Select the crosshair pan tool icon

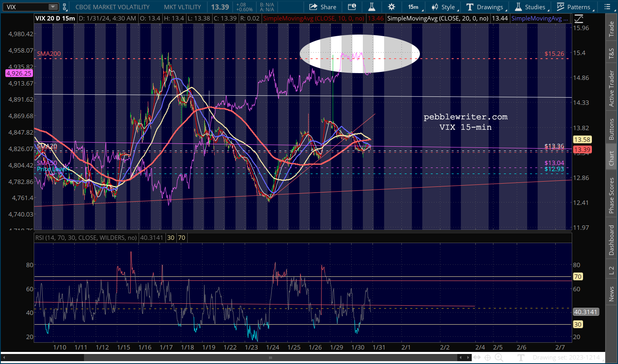(487, 357)
